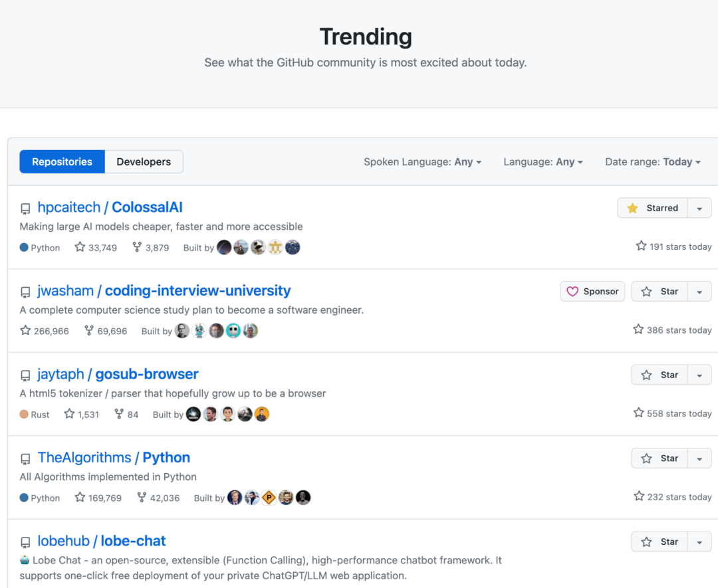Star the jaytaph gosub-browser repository

tap(659, 375)
